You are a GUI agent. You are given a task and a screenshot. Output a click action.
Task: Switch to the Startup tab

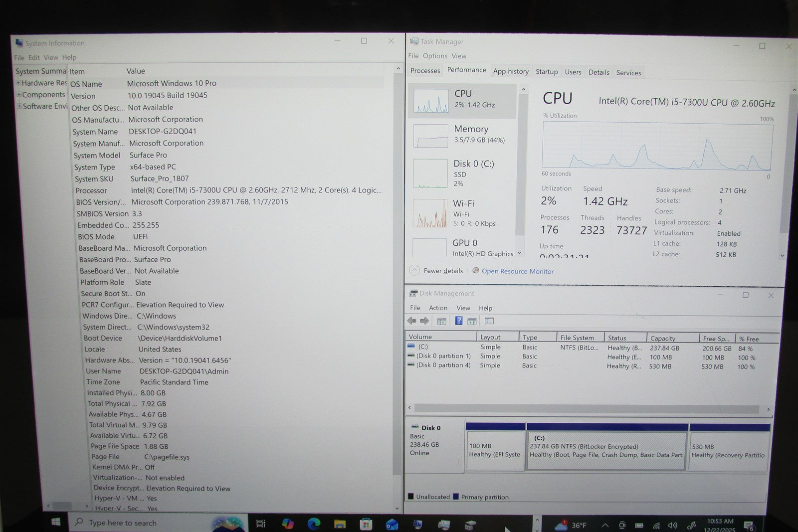click(547, 72)
